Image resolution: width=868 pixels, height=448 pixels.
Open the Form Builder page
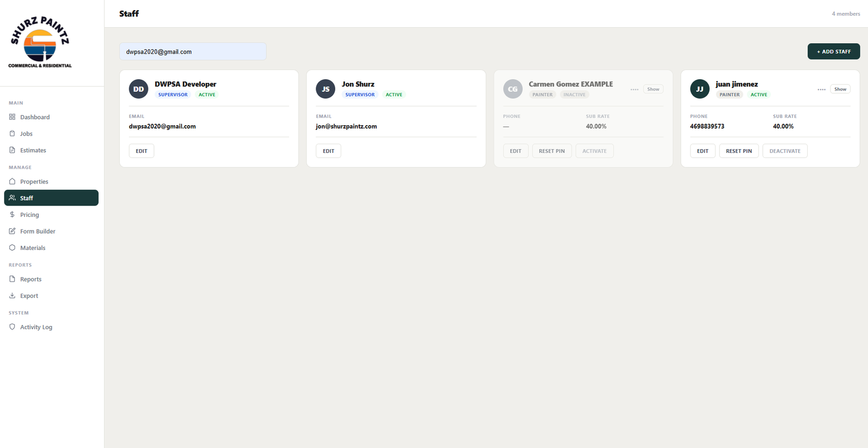pos(51,231)
